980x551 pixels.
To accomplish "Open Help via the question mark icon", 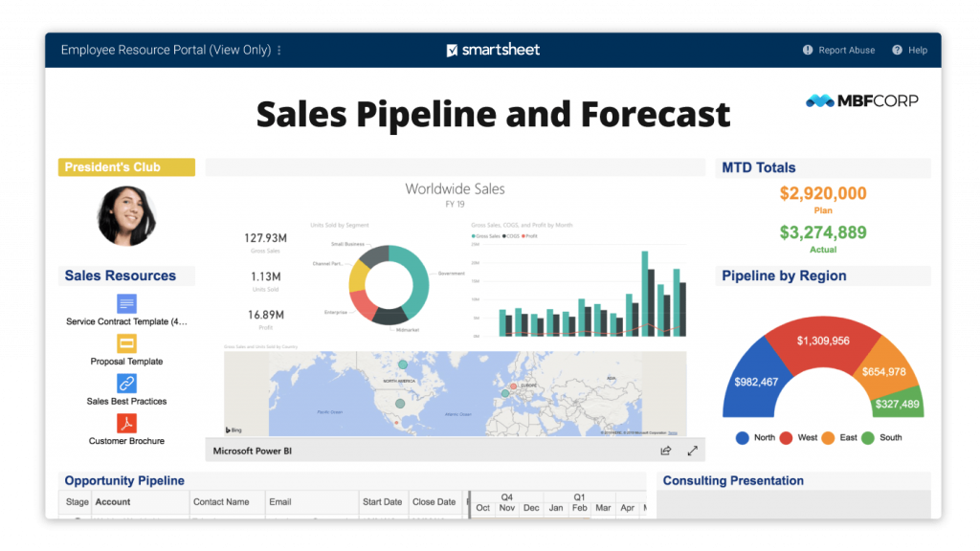I will tap(898, 50).
